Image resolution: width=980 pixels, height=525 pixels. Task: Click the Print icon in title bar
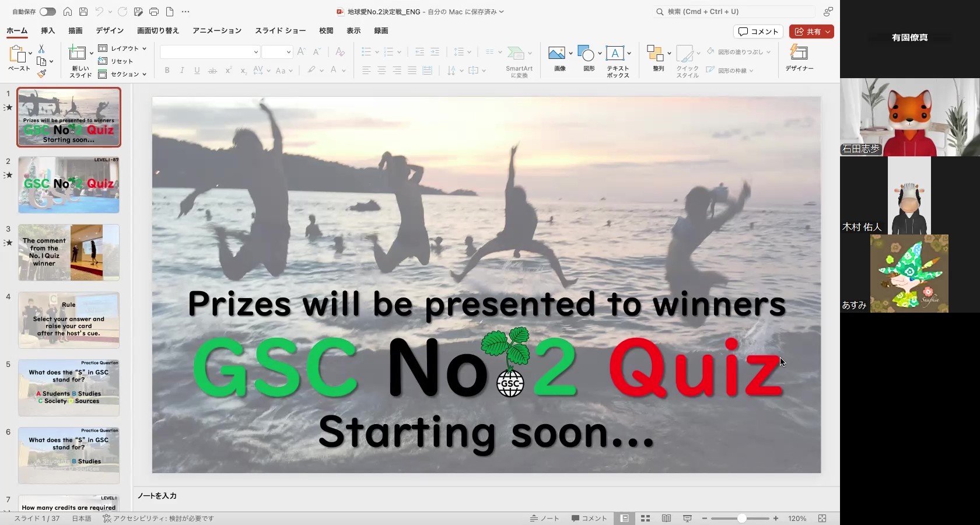click(x=154, y=12)
